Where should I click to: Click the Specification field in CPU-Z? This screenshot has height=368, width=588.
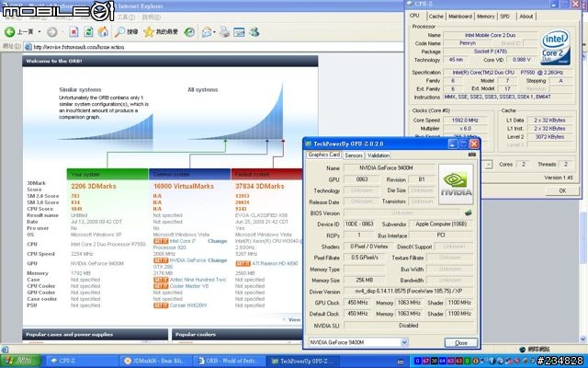coord(508,72)
